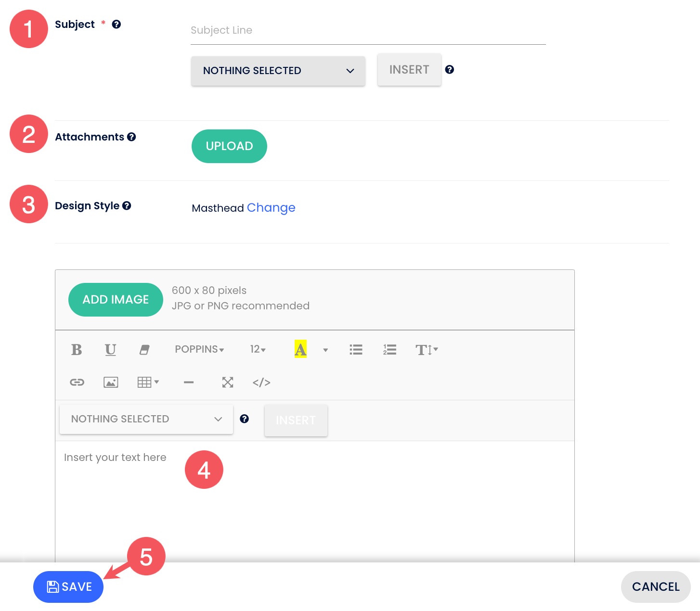Open the Poppins font family dropdown

199,349
